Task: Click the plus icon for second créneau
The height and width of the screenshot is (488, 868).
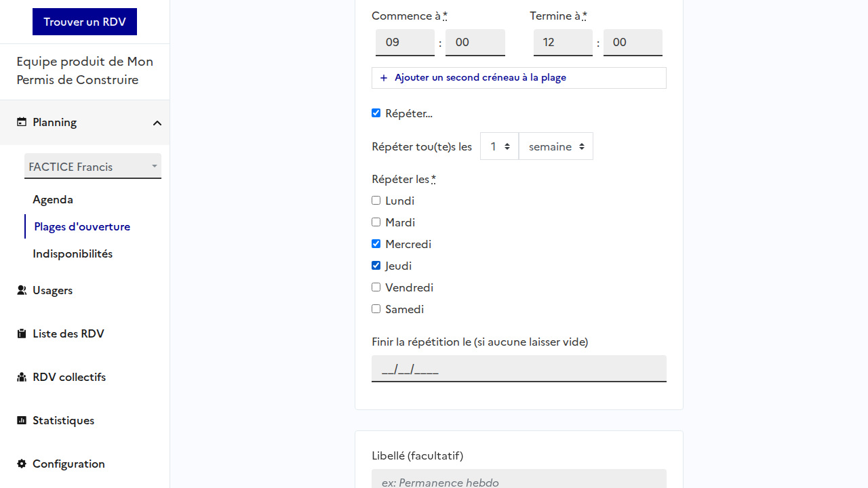Action: [x=384, y=78]
